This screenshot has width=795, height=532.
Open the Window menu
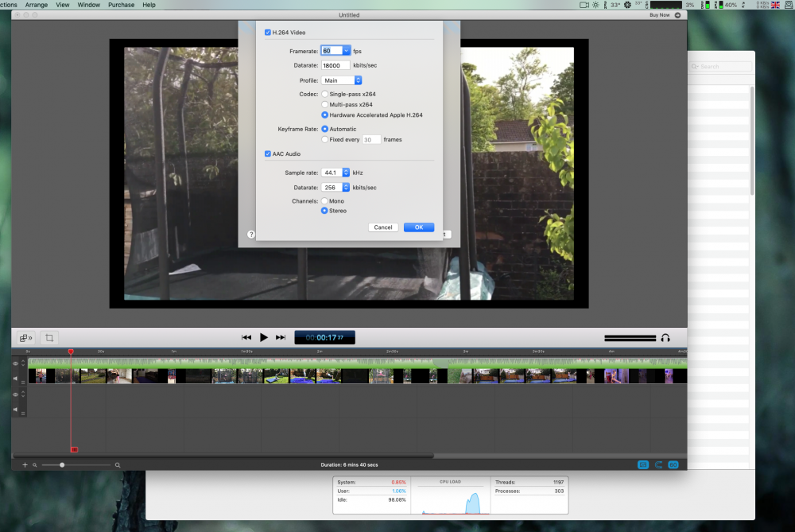point(89,5)
